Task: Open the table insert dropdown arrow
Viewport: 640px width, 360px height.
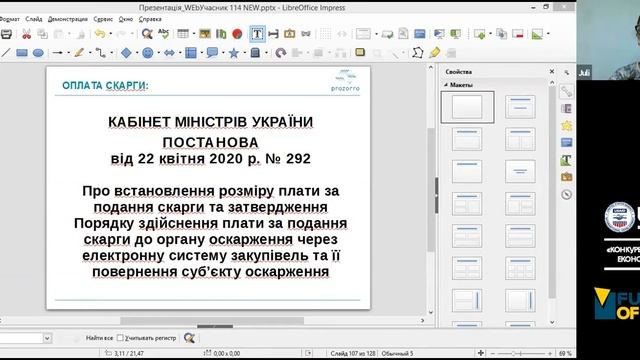Action: (193, 34)
